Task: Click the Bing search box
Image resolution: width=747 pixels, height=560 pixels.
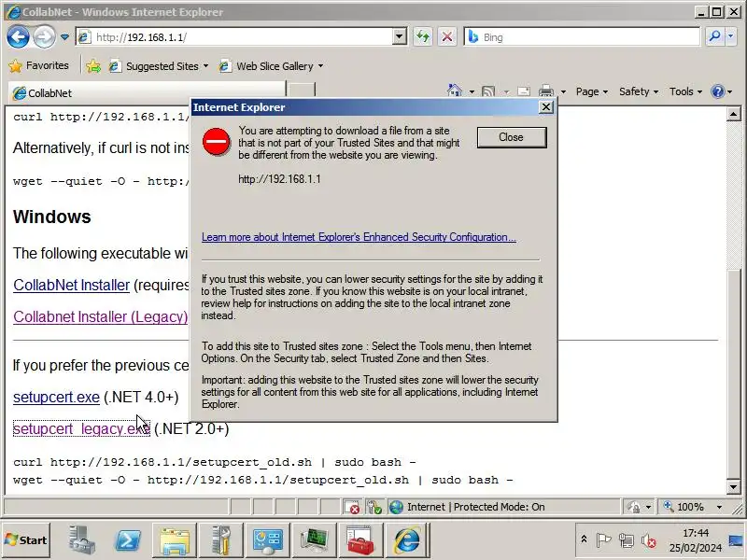Action: click(582, 37)
